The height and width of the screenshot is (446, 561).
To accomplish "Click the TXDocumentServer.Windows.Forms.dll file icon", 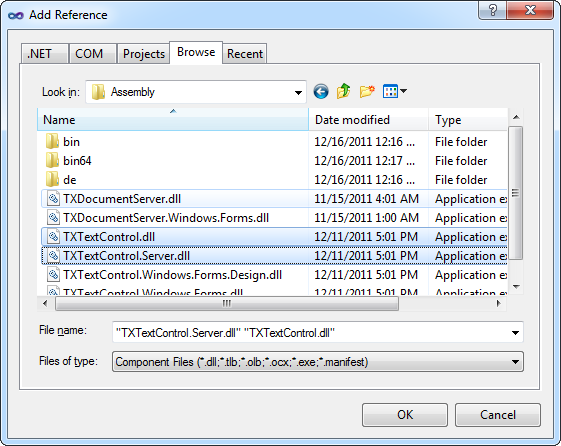I will pos(53,217).
